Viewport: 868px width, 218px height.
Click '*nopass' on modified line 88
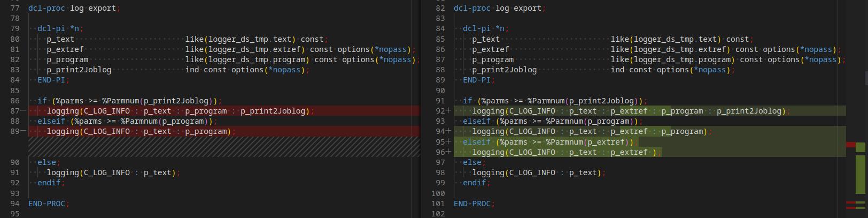[x=710, y=70]
